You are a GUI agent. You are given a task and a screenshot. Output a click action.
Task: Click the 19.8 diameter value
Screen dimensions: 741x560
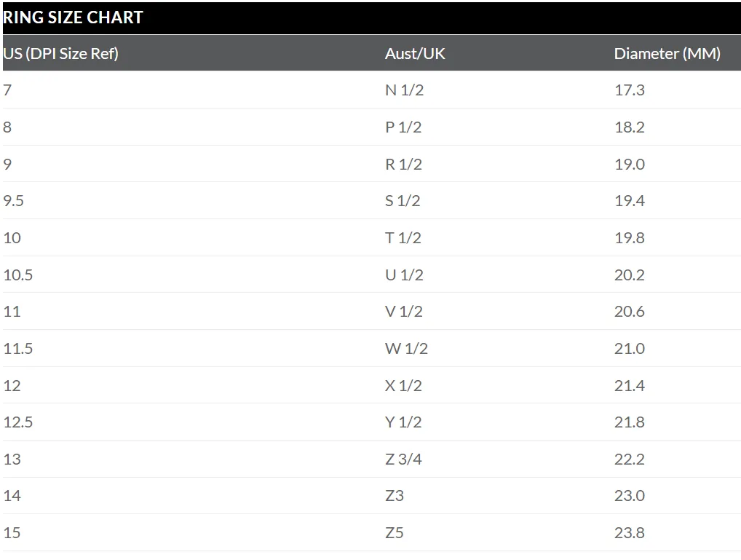[629, 238]
